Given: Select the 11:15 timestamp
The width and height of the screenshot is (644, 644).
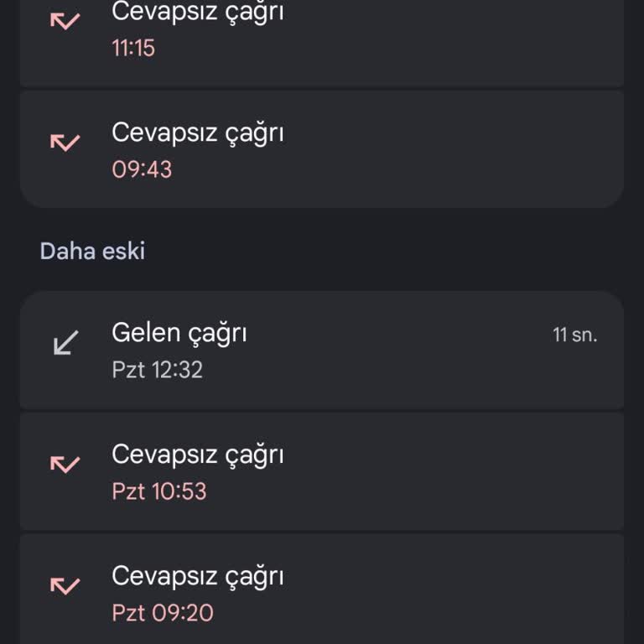Looking at the screenshot, I should (x=133, y=48).
